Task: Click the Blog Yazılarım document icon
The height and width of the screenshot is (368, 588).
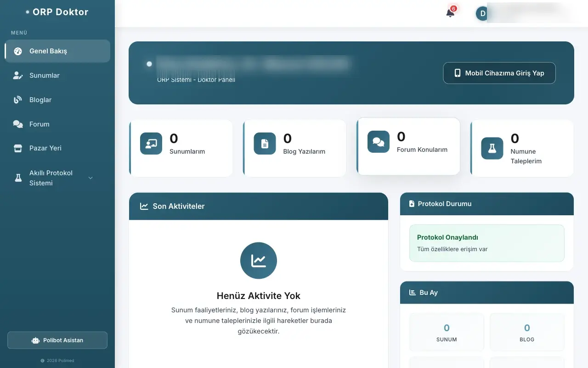Action: 265,144
